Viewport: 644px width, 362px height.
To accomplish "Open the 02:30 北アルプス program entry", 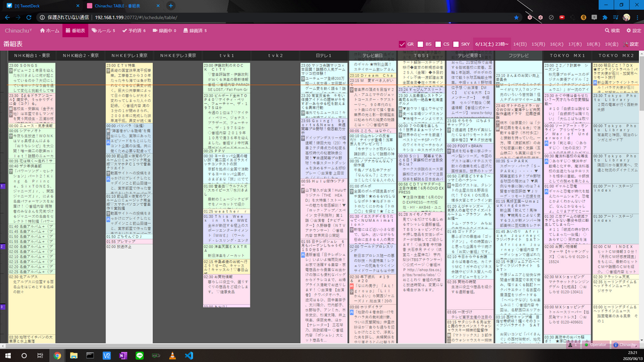I will (32, 305).
